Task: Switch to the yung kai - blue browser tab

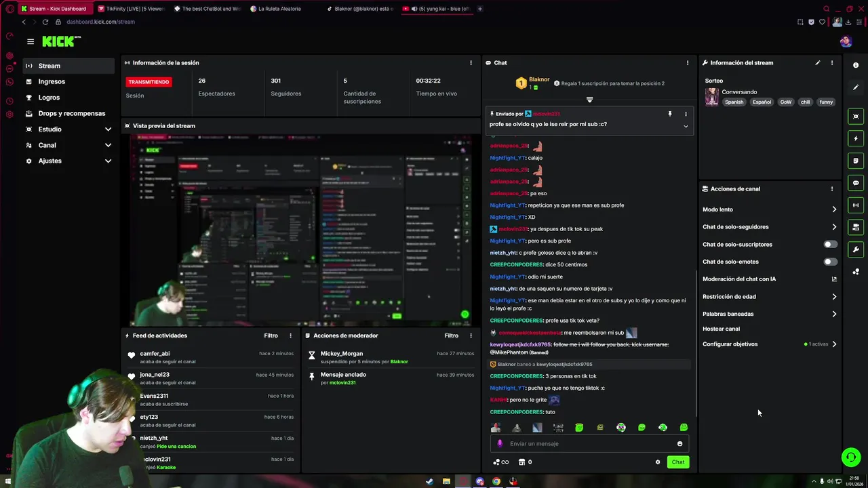Action: [437, 9]
